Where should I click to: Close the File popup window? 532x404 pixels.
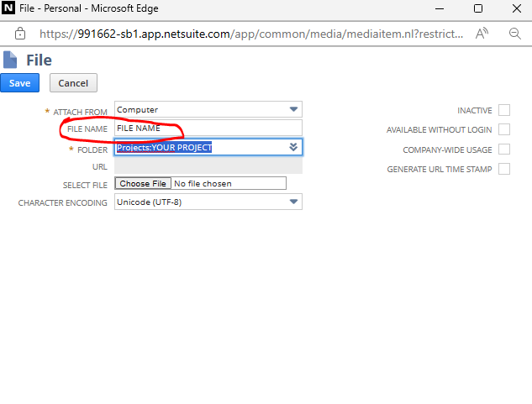click(514, 8)
